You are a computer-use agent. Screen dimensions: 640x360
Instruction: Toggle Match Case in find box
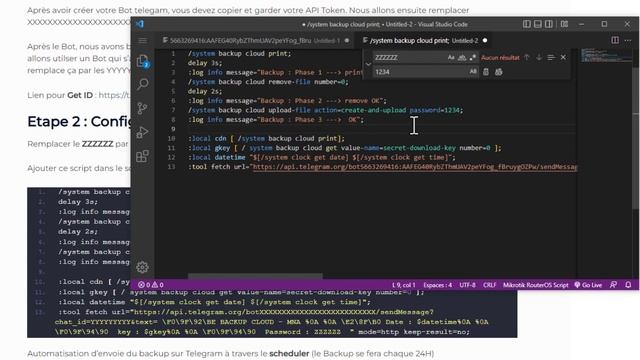click(x=451, y=58)
